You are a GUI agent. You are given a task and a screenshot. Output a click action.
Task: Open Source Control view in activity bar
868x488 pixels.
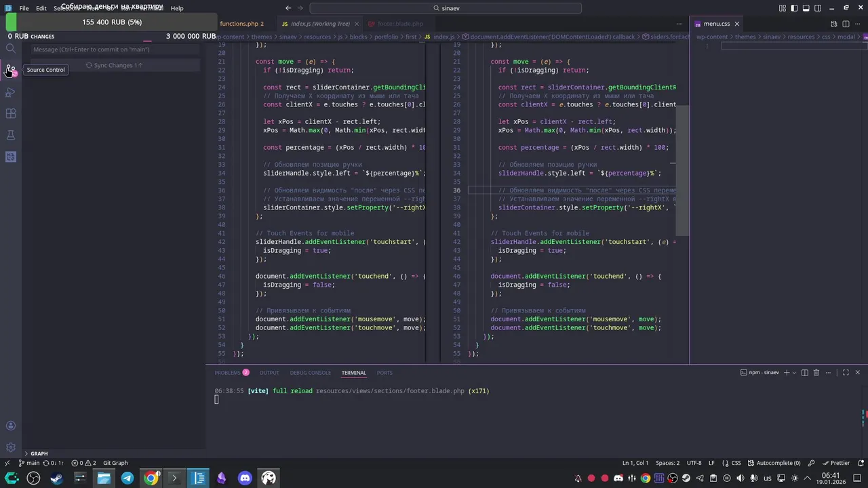coord(10,70)
